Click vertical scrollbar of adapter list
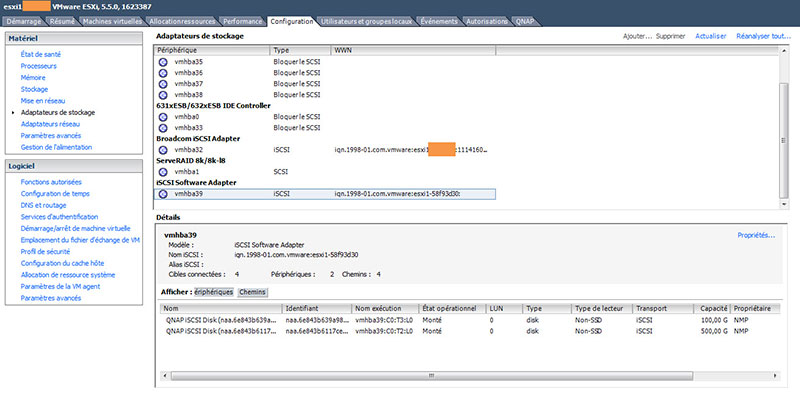 click(x=784, y=139)
